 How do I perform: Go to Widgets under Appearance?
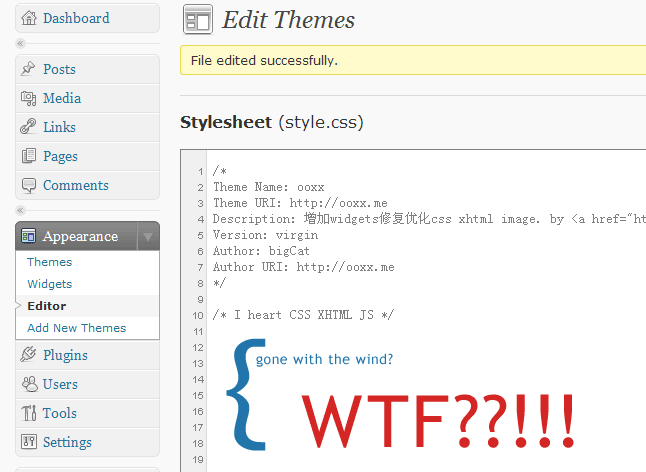click(49, 284)
